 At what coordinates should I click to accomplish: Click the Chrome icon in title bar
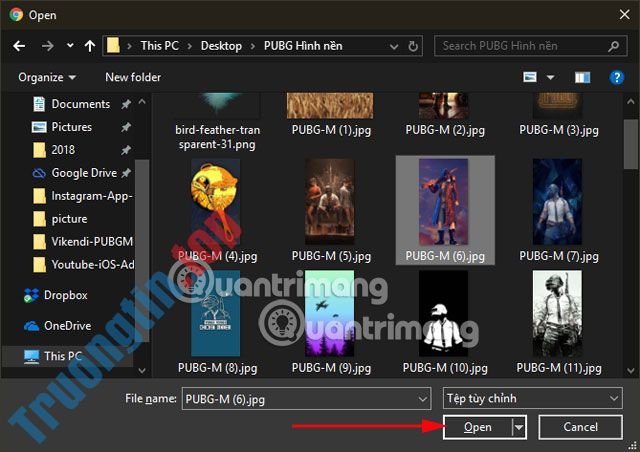[x=16, y=15]
